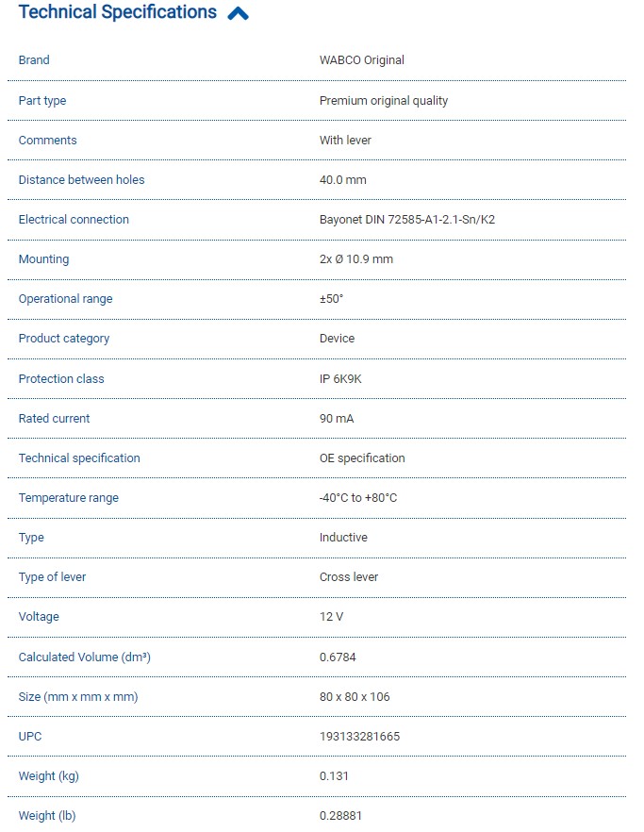Click the UPC number 193133281665

click(359, 737)
